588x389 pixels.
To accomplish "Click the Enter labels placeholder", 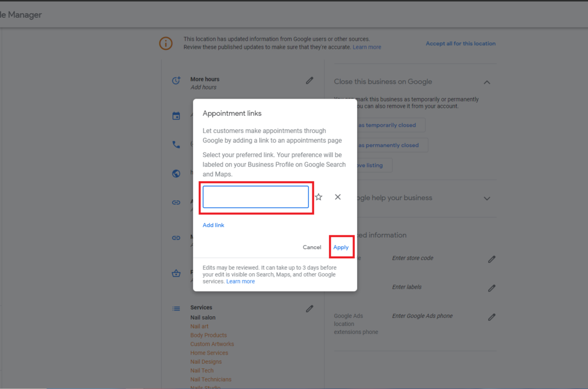I will click(x=407, y=287).
